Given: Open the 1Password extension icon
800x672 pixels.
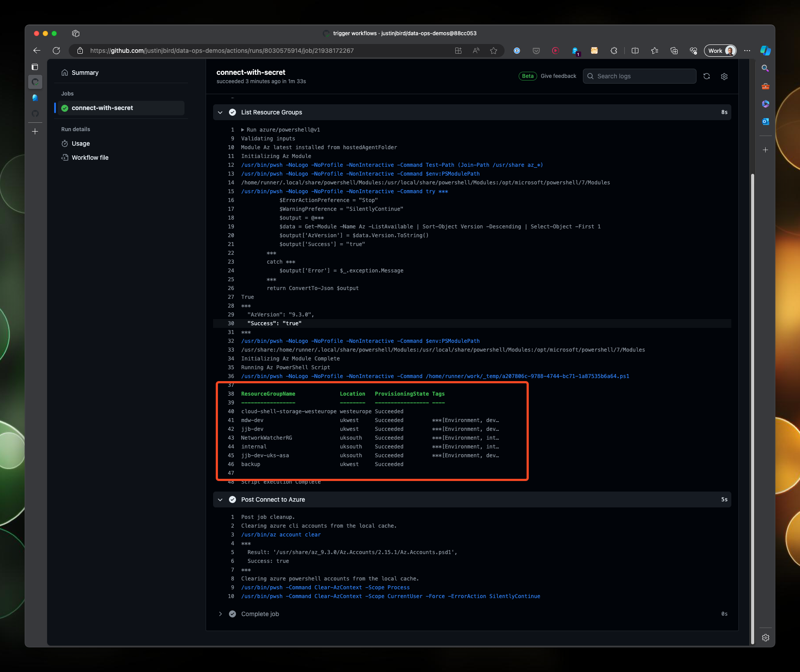Looking at the screenshot, I should pos(517,51).
